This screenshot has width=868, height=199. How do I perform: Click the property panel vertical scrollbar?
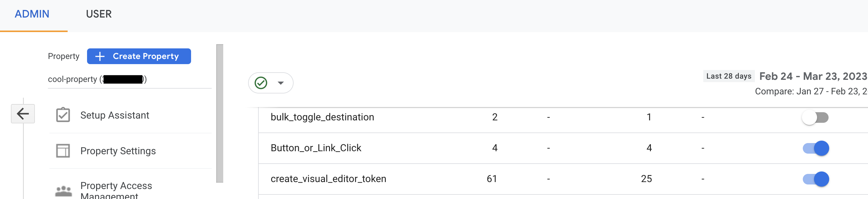pyautogui.click(x=220, y=113)
